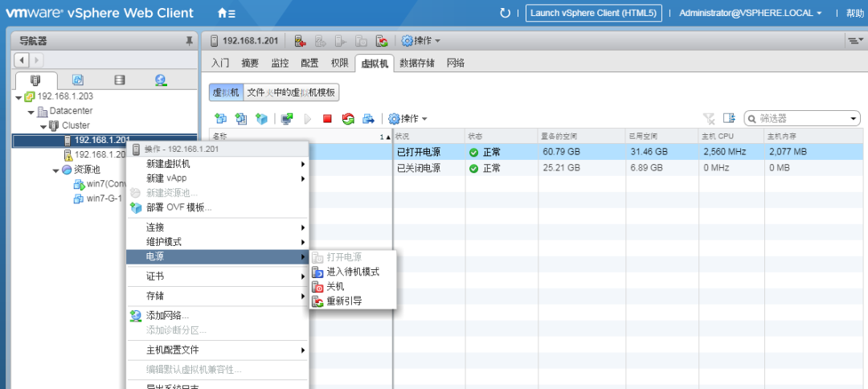
Task: Click the 2,560 MHz host CPU cell
Action: pyautogui.click(x=731, y=152)
